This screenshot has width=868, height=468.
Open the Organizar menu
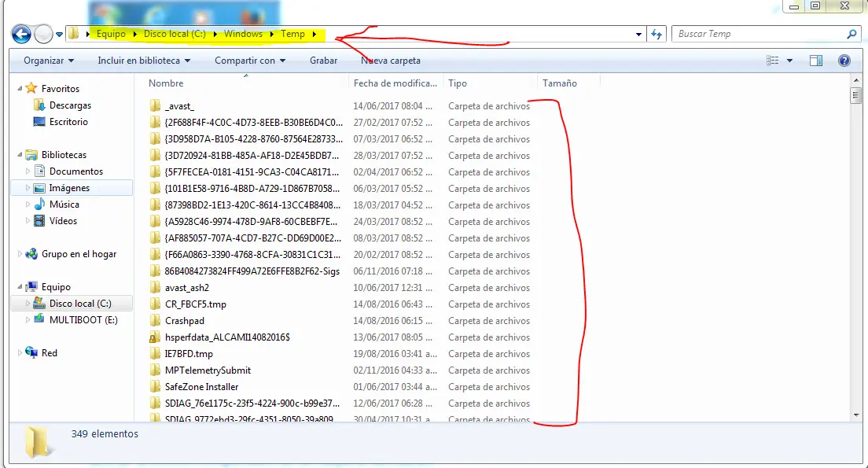49,61
